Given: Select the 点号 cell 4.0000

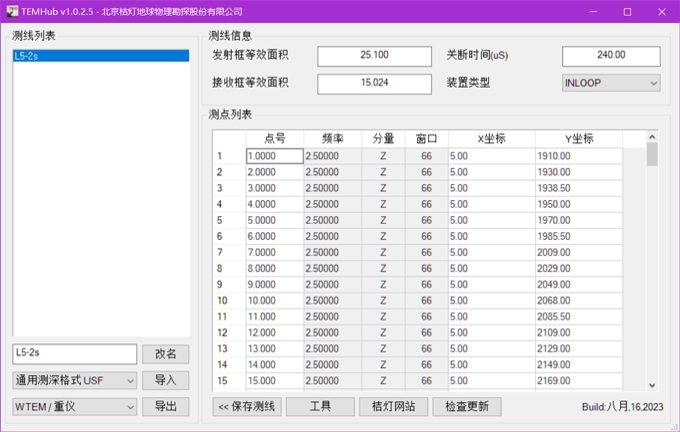Looking at the screenshot, I should point(275,204).
